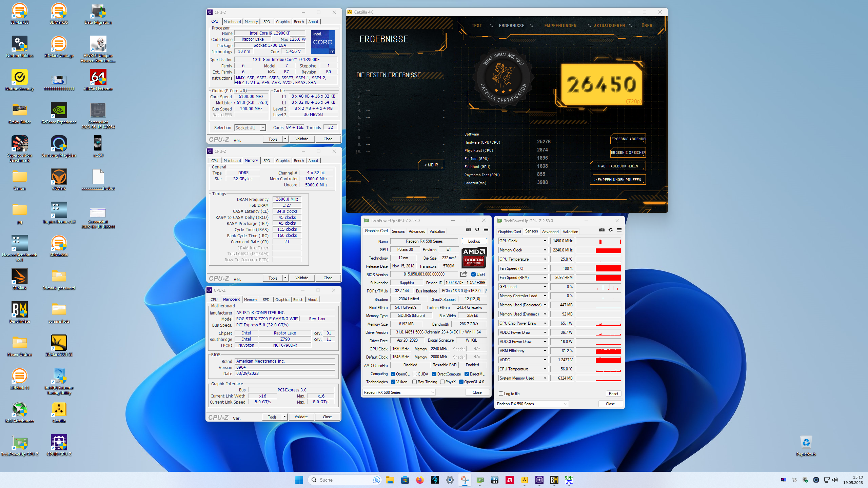Image resolution: width=868 pixels, height=488 pixels.
Task: Toggle the DirectML checkbox in GPU-Z
Action: 467,374
